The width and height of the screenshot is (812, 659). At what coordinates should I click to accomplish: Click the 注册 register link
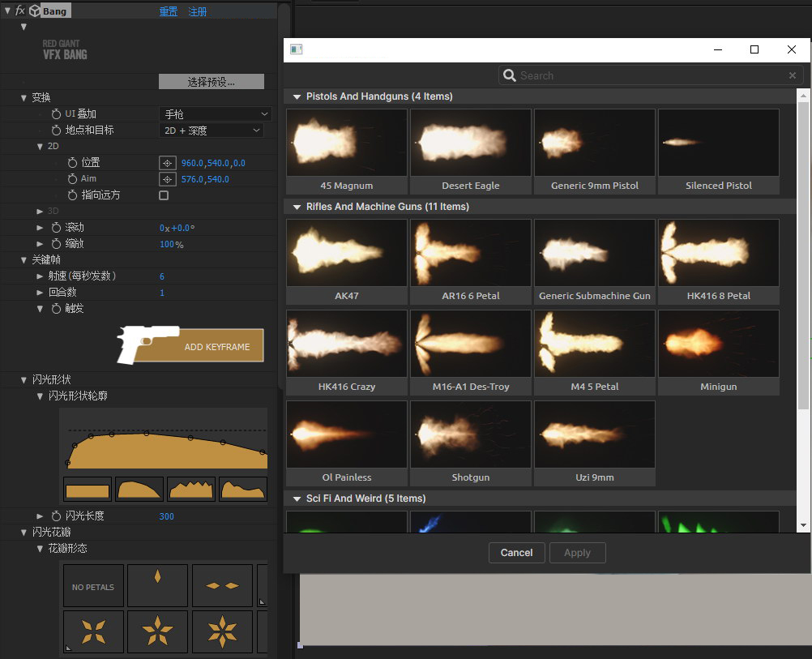198,11
